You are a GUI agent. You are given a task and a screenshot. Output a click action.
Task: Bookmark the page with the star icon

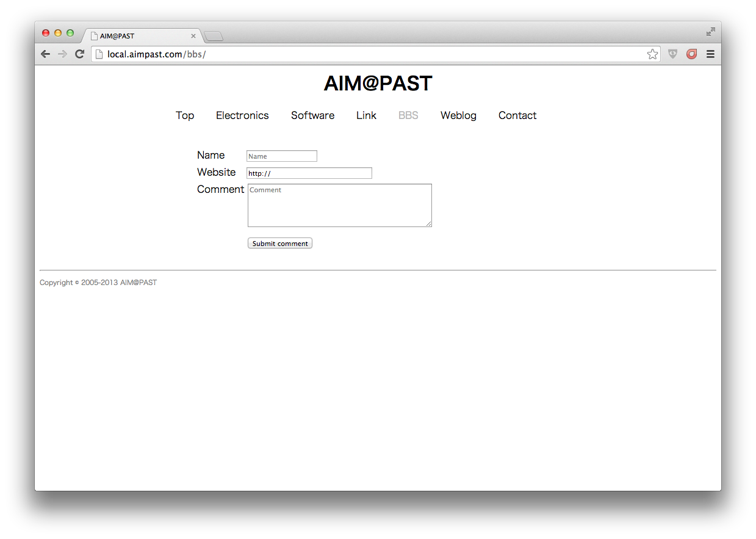(x=652, y=54)
